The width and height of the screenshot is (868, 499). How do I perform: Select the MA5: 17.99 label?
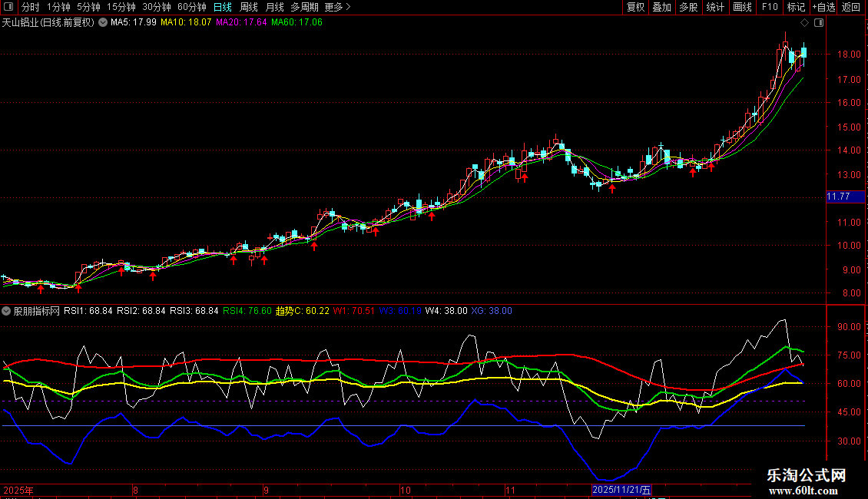[x=134, y=23]
